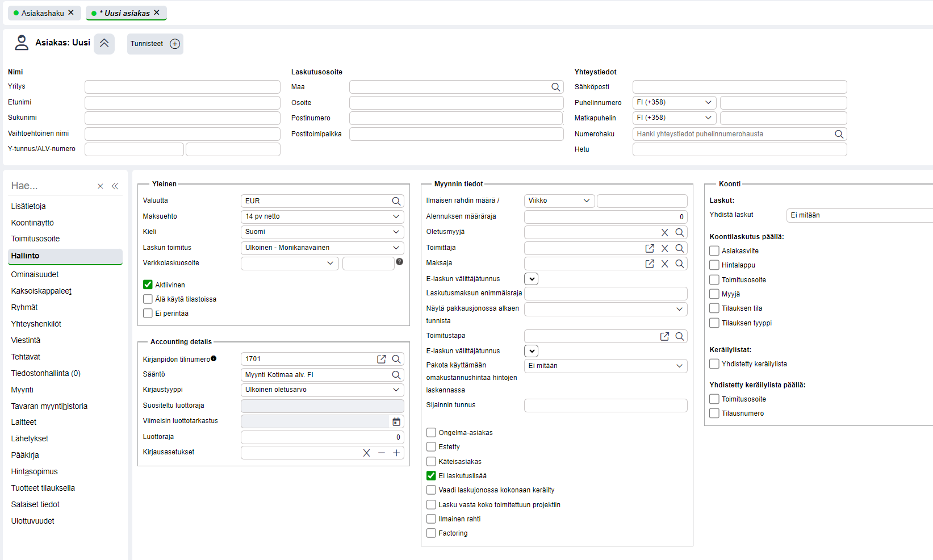The width and height of the screenshot is (933, 560).
Task: Click Numerohaku search magnifier icon
Action: click(x=839, y=134)
